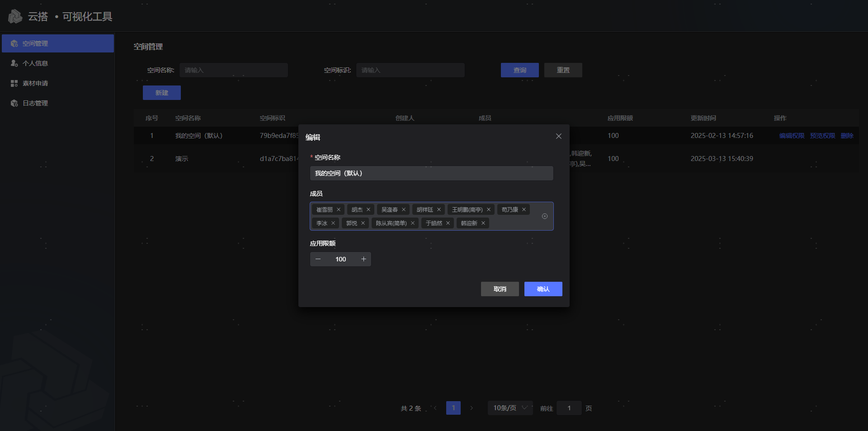Go to the next page arrow
The width and height of the screenshot is (868, 431).
(x=472, y=408)
